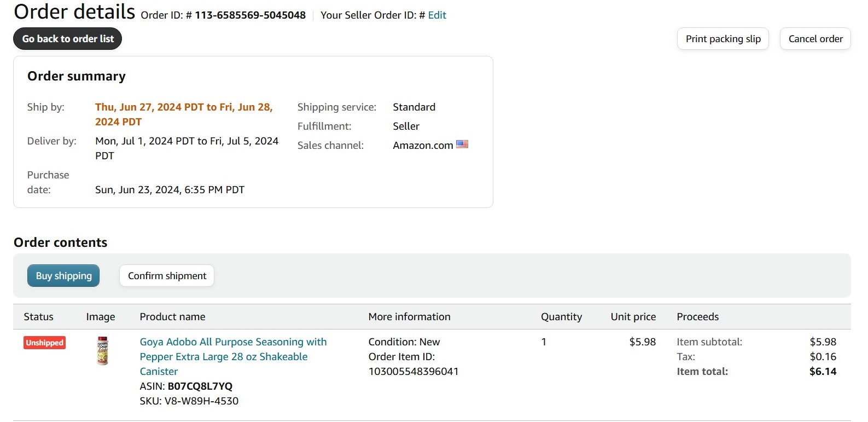Cancel this order
Image resolution: width=868 pixels, height=422 pixels.
[x=815, y=39]
